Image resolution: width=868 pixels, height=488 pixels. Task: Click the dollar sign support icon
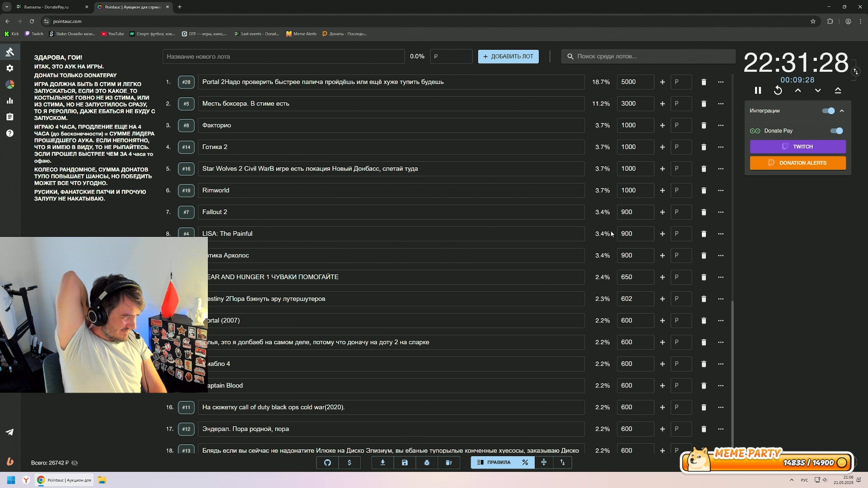point(349,462)
